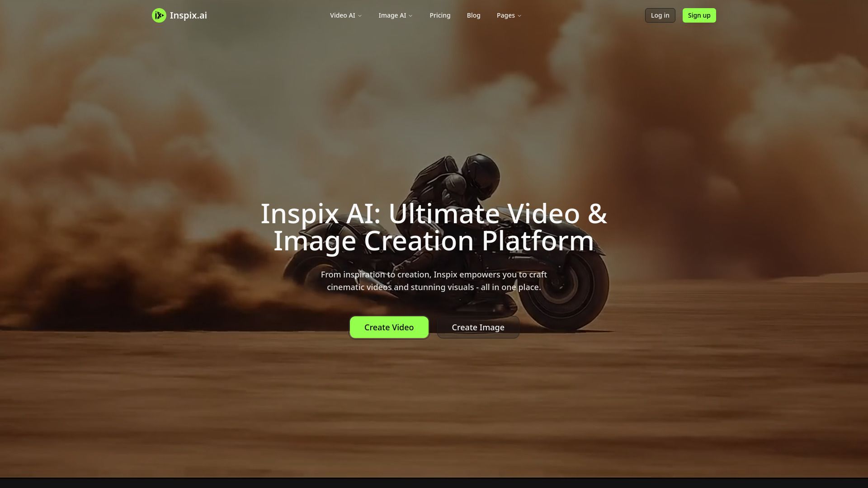Open the Image AI dropdown
Viewport: 868px width, 488px height.
[x=392, y=15]
